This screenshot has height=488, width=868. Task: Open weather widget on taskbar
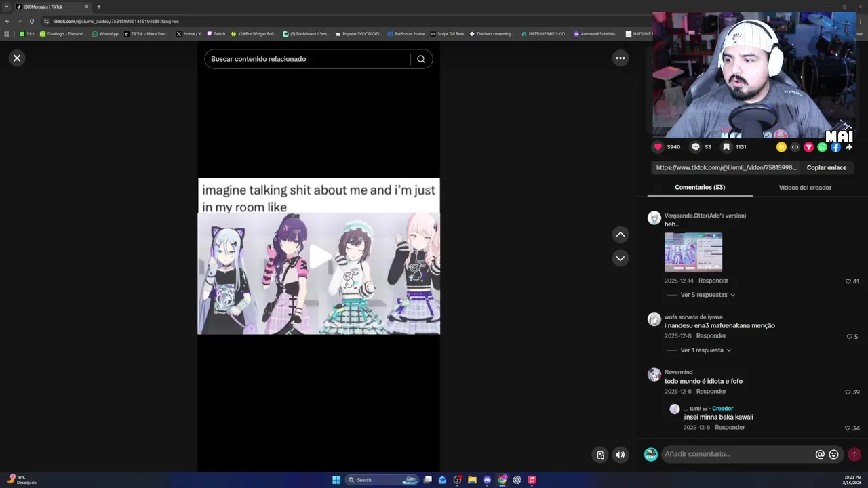point(22,480)
